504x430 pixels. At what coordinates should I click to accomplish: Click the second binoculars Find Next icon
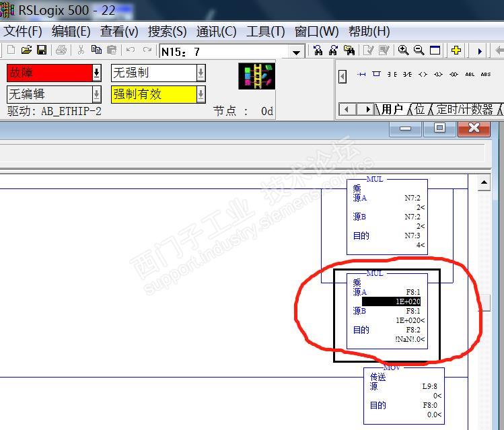coord(333,50)
